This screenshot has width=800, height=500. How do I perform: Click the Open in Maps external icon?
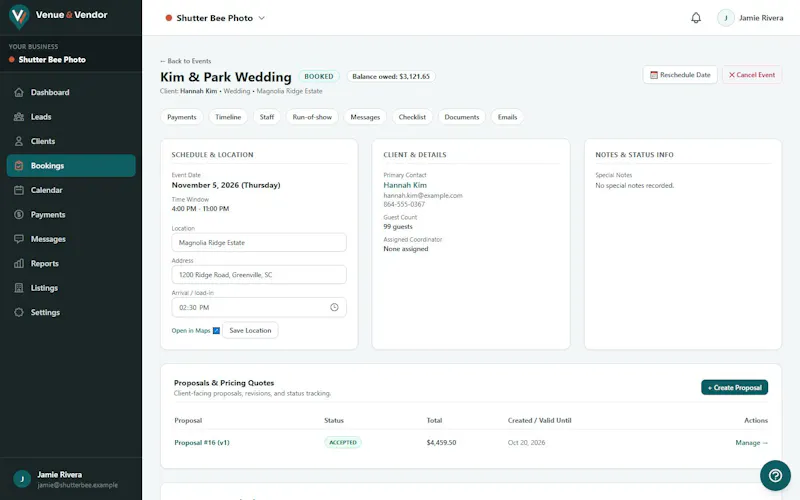coord(216,331)
